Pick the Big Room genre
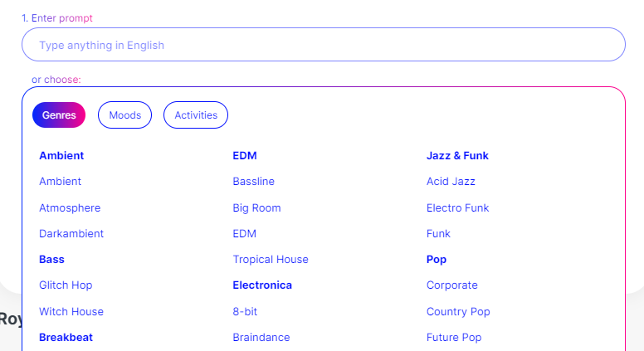Viewport: 644px width, 351px height. click(x=256, y=207)
